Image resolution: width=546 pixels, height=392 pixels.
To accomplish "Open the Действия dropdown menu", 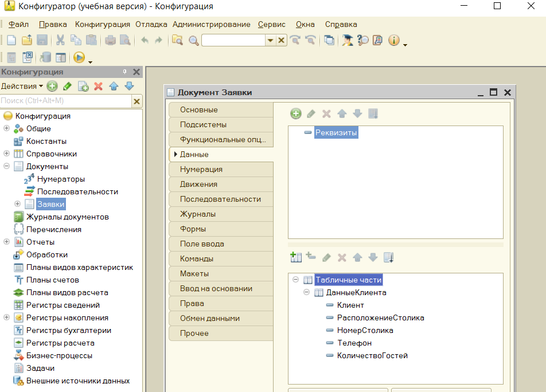I will (22, 86).
